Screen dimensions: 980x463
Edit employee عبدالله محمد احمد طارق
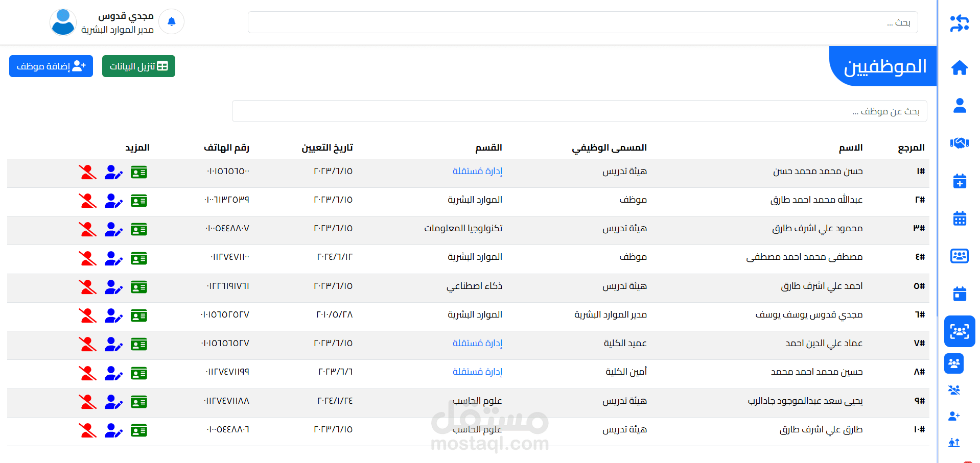[x=113, y=201]
